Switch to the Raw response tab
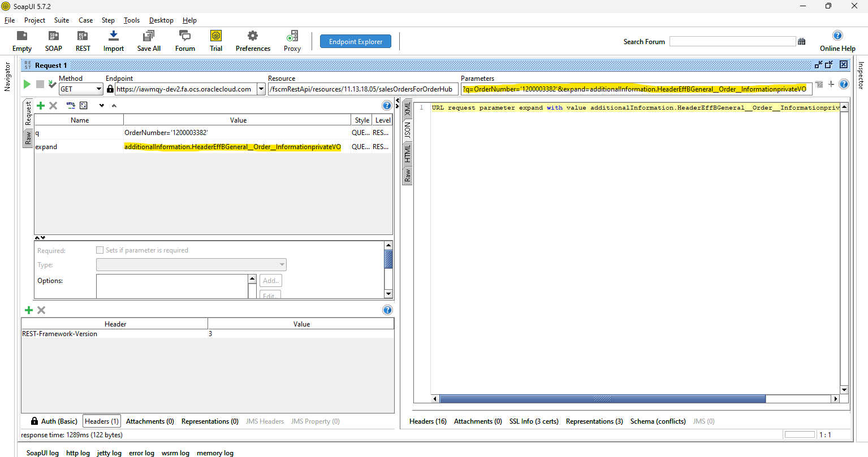Viewport: 868px width, 457px height. [408, 176]
